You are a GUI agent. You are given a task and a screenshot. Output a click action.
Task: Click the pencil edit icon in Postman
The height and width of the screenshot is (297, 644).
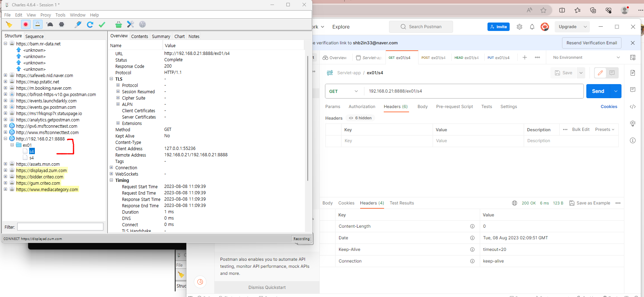point(600,73)
